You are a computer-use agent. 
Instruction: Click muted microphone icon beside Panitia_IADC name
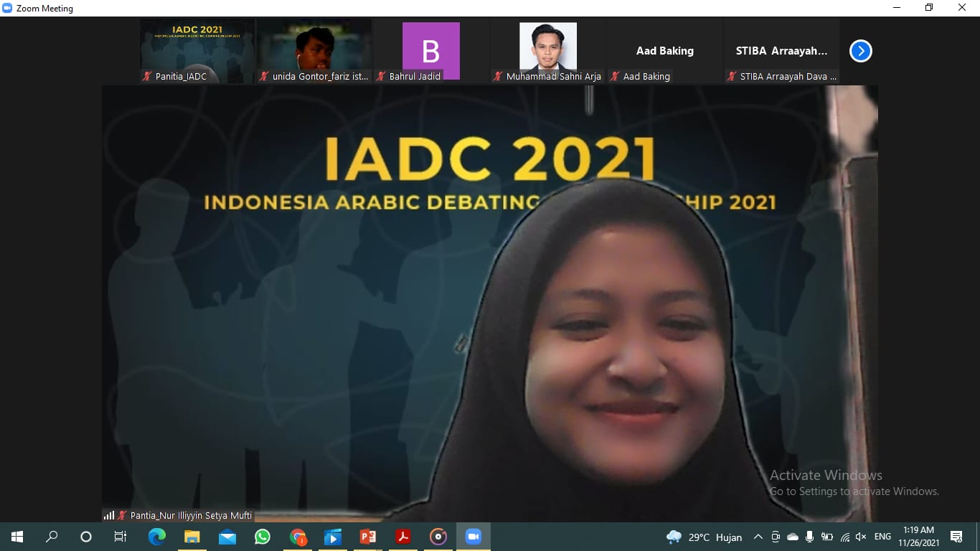(x=147, y=76)
